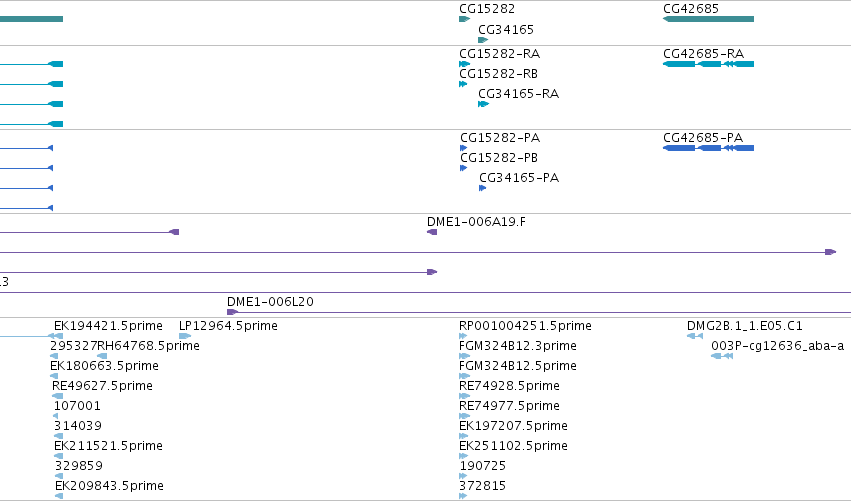Viewport: 851px width, 501px height.
Task: Click the EK180663.5prime label
Action: click(104, 366)
